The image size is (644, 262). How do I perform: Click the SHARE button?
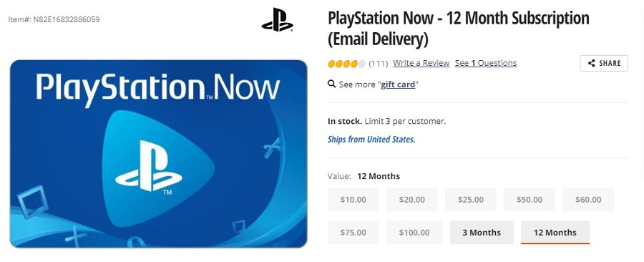click(x=604, y=63)
